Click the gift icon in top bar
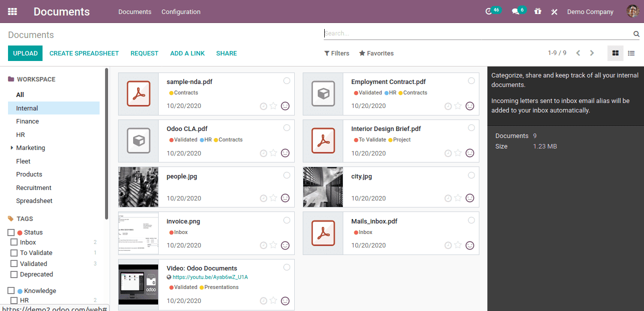 538,11
